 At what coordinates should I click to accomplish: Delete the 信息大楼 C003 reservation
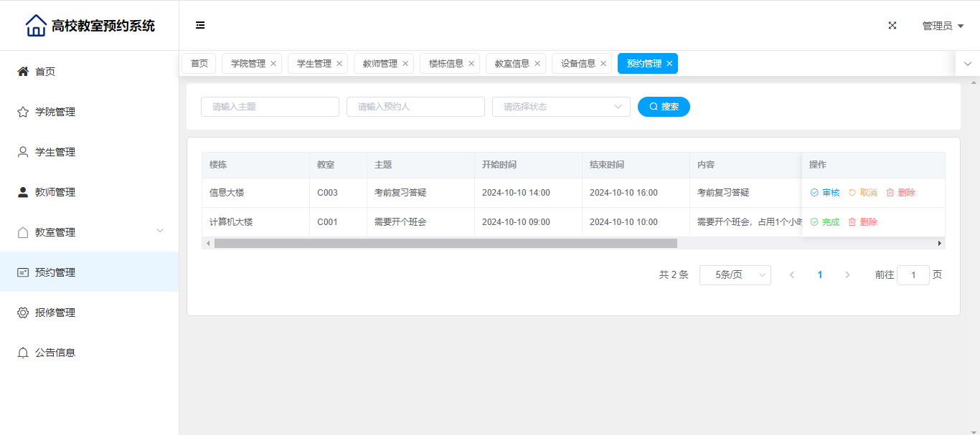(901, 193)
